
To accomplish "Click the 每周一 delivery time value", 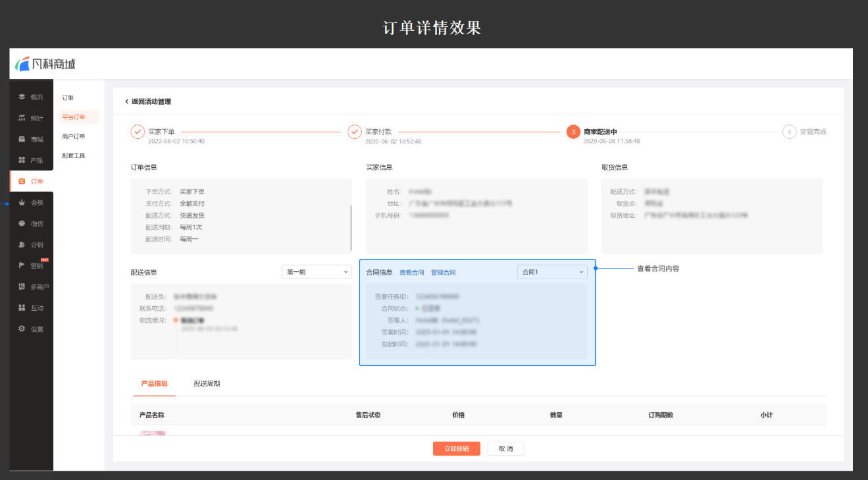I will [189, 239].
